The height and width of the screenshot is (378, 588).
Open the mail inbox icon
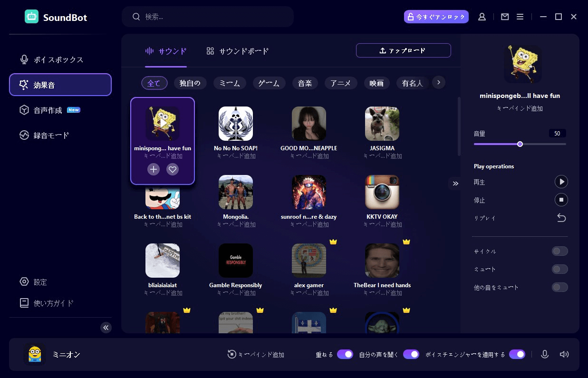pyautogui.click(x=505, y=17)
